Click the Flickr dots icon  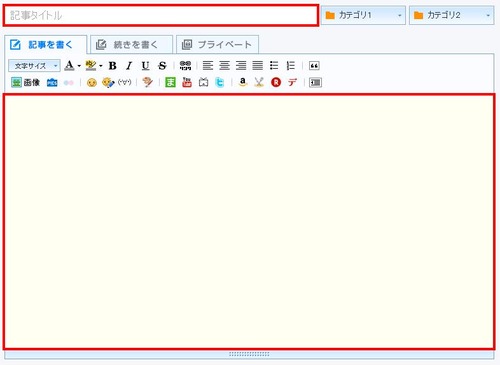point(69,83)
